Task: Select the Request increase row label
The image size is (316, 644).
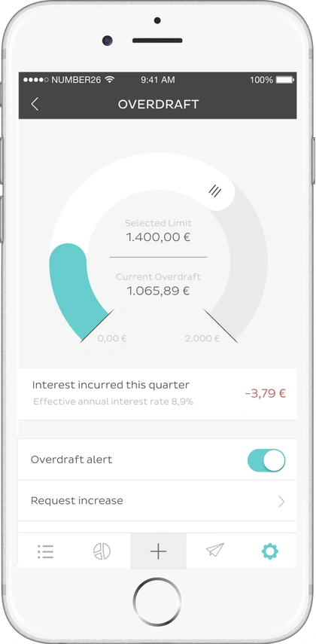Action: (x=77, y=501)
